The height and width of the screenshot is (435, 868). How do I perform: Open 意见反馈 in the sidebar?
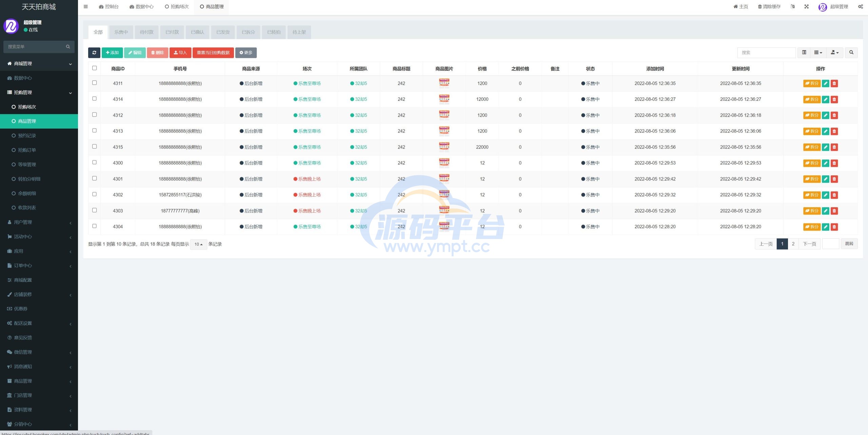click(x=39, y=337)
